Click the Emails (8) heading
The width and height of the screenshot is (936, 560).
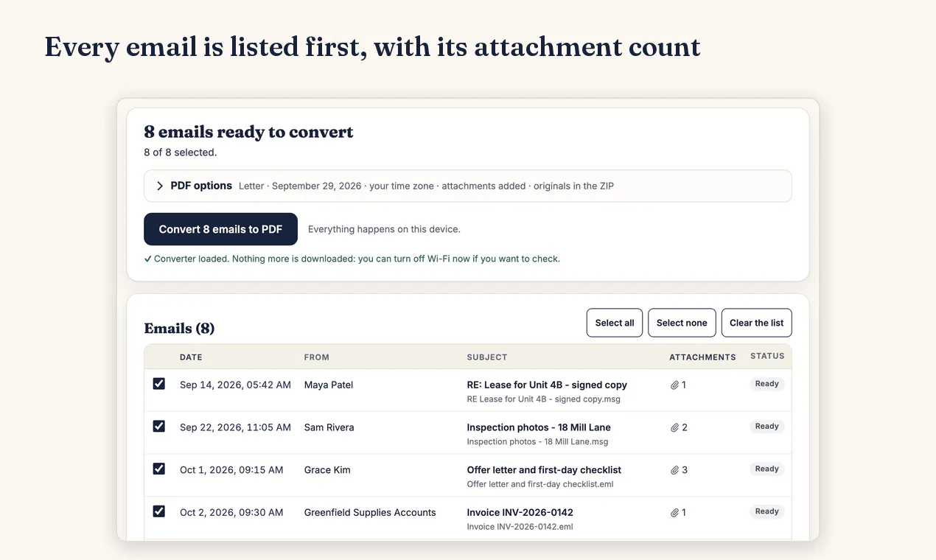[x=179, y=329]
